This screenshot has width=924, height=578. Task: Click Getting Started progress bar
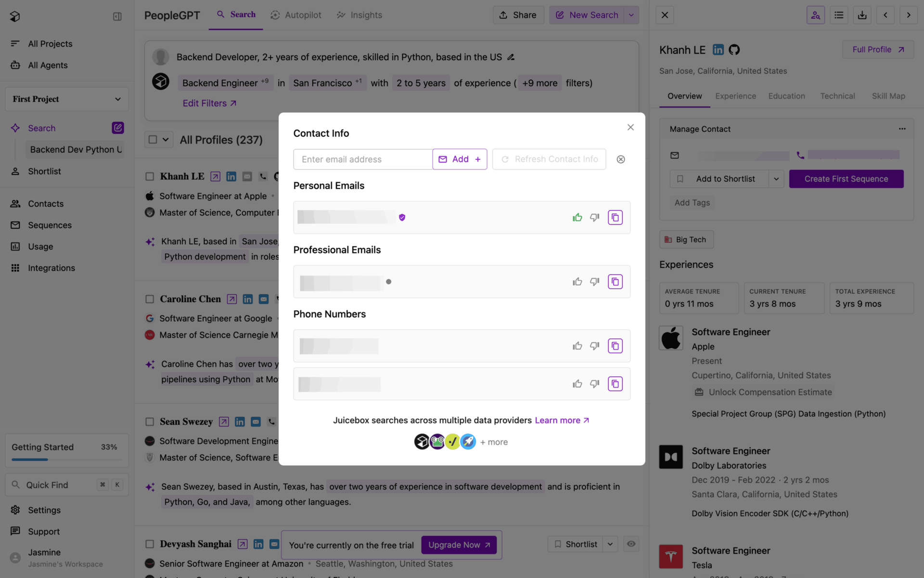pyautogui.click(x=67, y=460)
